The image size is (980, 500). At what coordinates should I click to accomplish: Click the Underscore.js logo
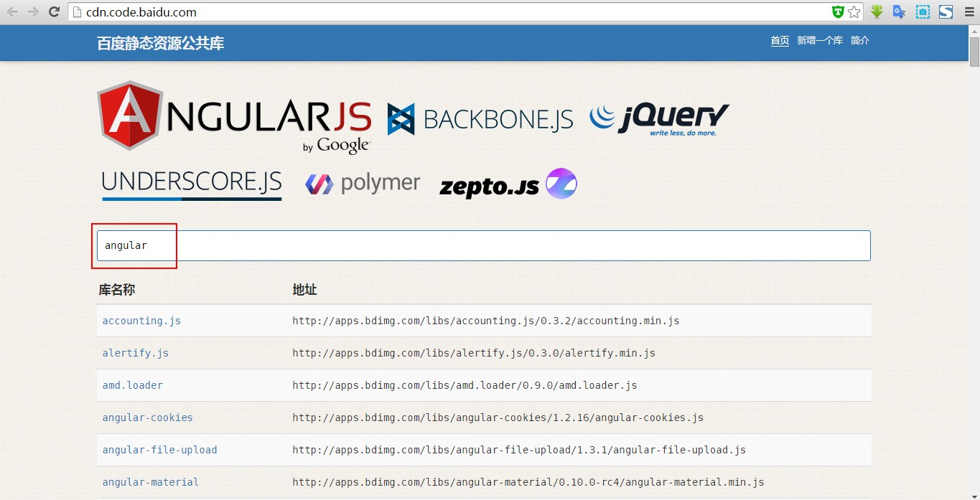pyautogui.click(x=192, y=184)
